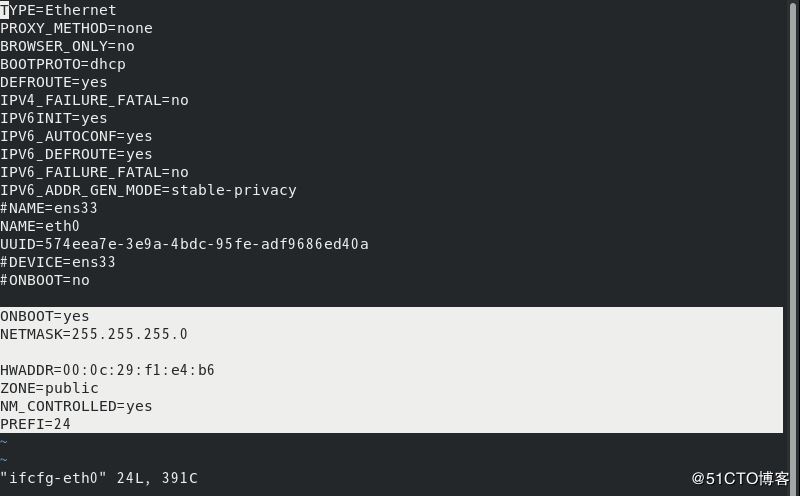Click the PREFI=24 line
800x496 pixels.
tap(35, 424)
